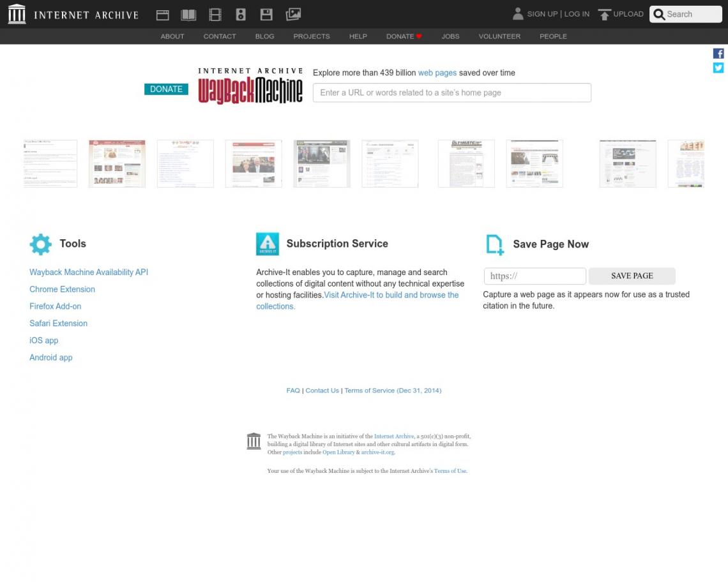Open the Volunteer menu item
The height and width of the screenshot is (582, 728).
[x=499, y=36]
